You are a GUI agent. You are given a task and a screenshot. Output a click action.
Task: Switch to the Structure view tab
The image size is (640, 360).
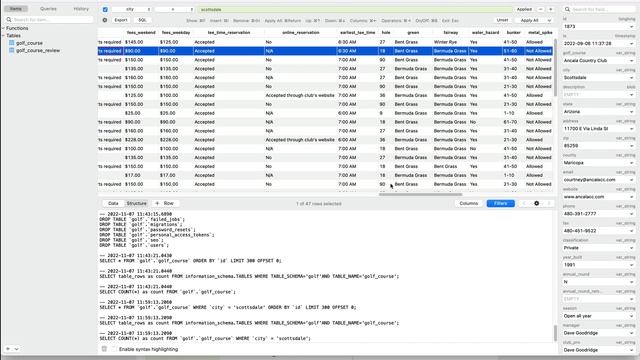136,203
